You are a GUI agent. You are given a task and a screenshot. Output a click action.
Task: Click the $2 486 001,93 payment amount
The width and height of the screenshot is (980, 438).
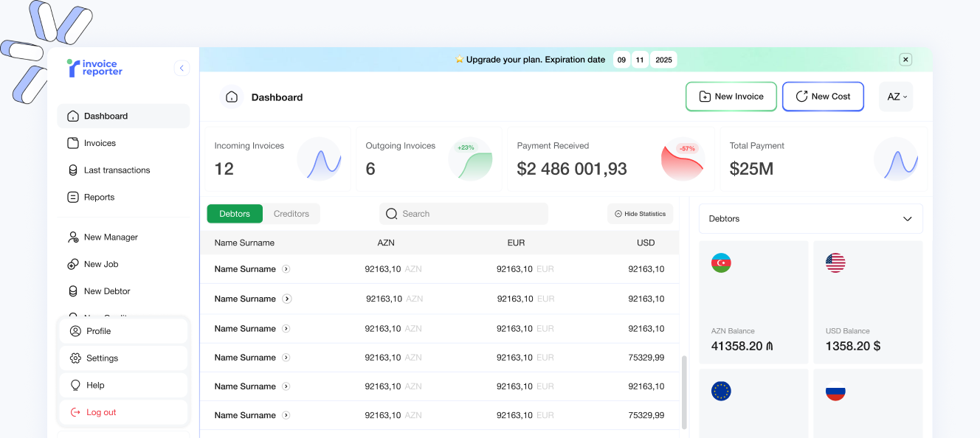click(572, 169)
